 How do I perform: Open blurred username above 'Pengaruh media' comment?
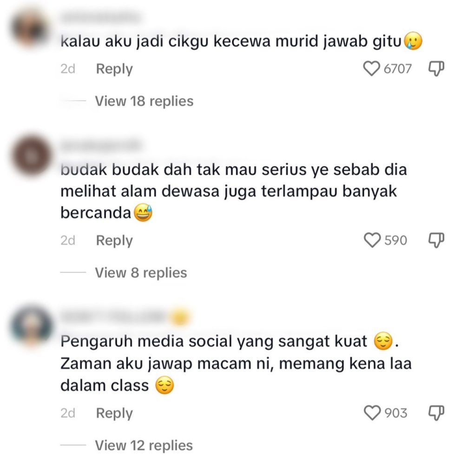click(125, 317)
